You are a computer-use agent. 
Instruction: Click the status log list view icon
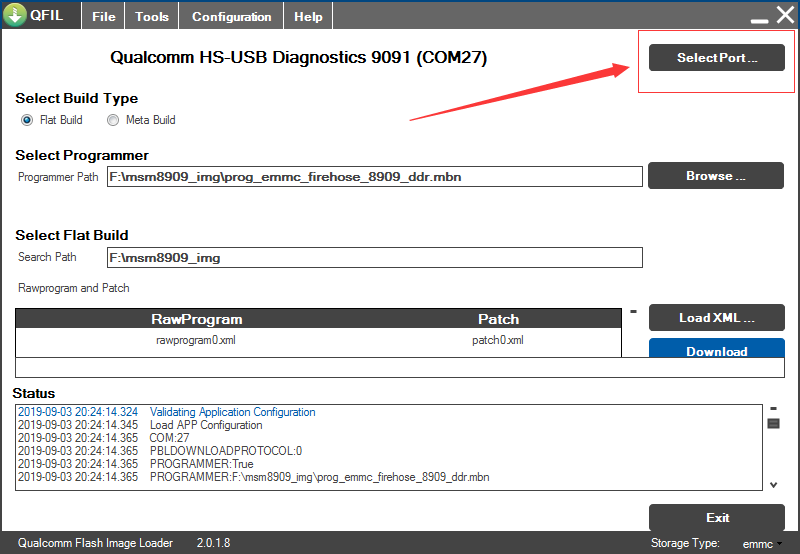point(773,423)
